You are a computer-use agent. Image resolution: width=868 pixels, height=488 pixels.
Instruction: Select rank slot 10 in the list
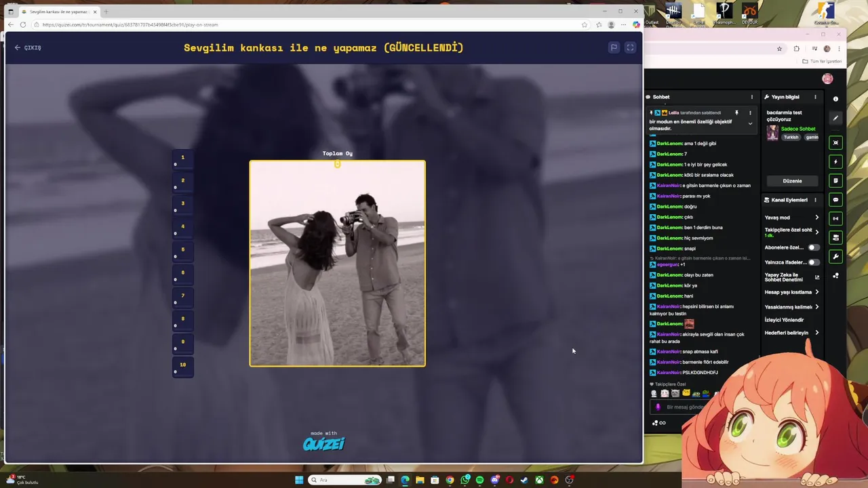click(182, 367)
